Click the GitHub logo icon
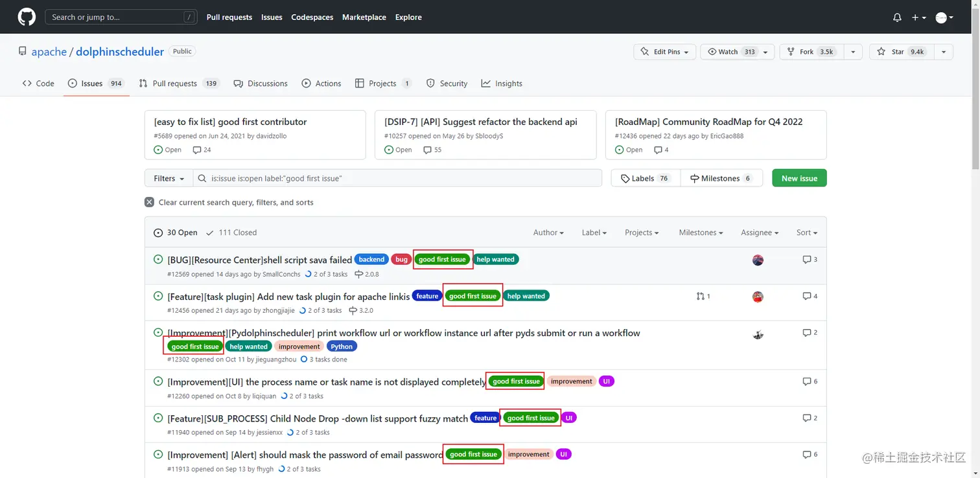This screenshot has width=980, height=478. coord(27,17)
